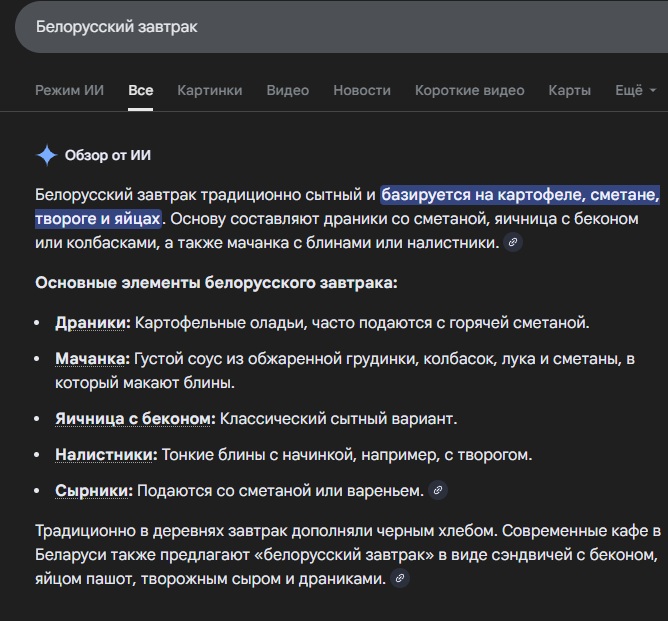
Task: Select the 'Все' tab
Action: coord(141,90)
